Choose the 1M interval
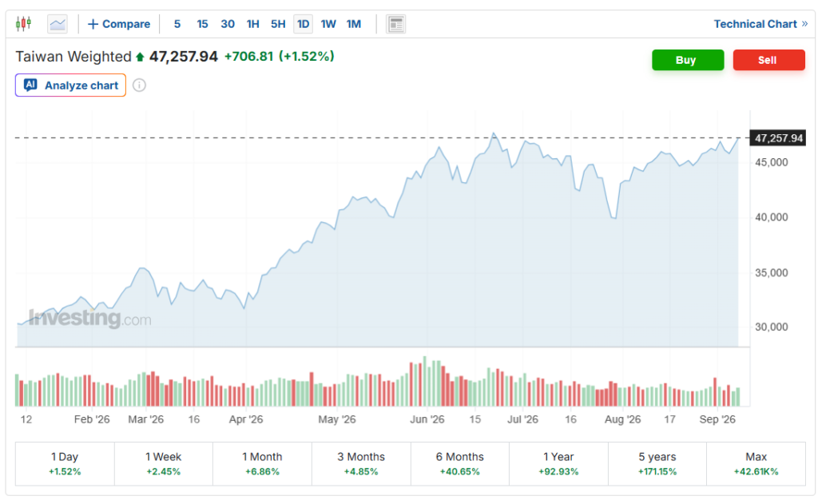 pyautogui.click(x=354, y=24)
